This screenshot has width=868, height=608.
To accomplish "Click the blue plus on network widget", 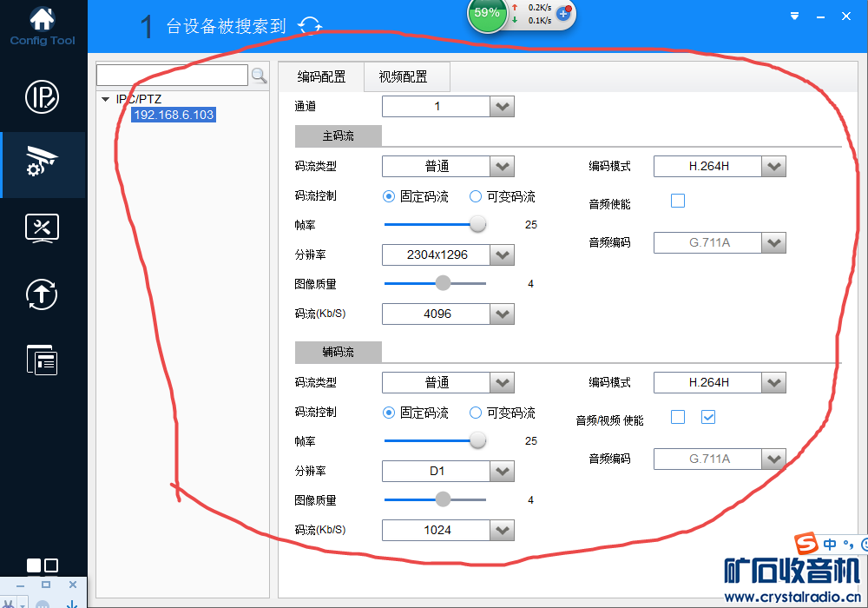I will tap(563, 14).
